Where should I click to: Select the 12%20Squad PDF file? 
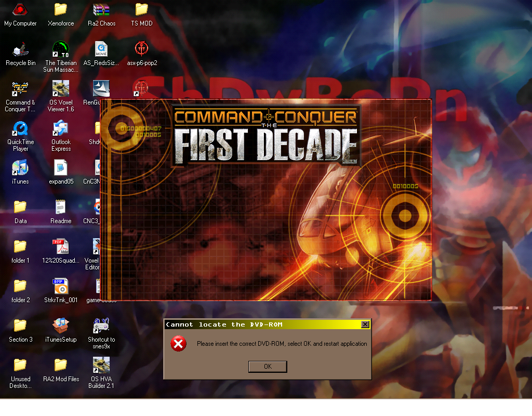coord(61,248)
